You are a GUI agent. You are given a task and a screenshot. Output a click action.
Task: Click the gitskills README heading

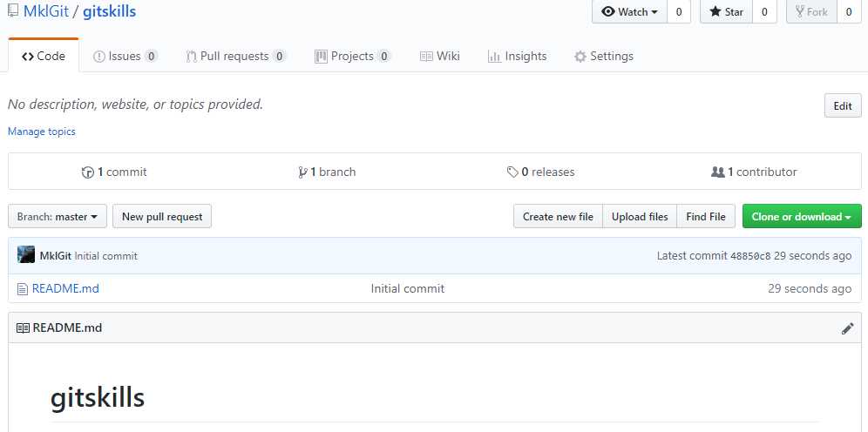click(98, 398)
